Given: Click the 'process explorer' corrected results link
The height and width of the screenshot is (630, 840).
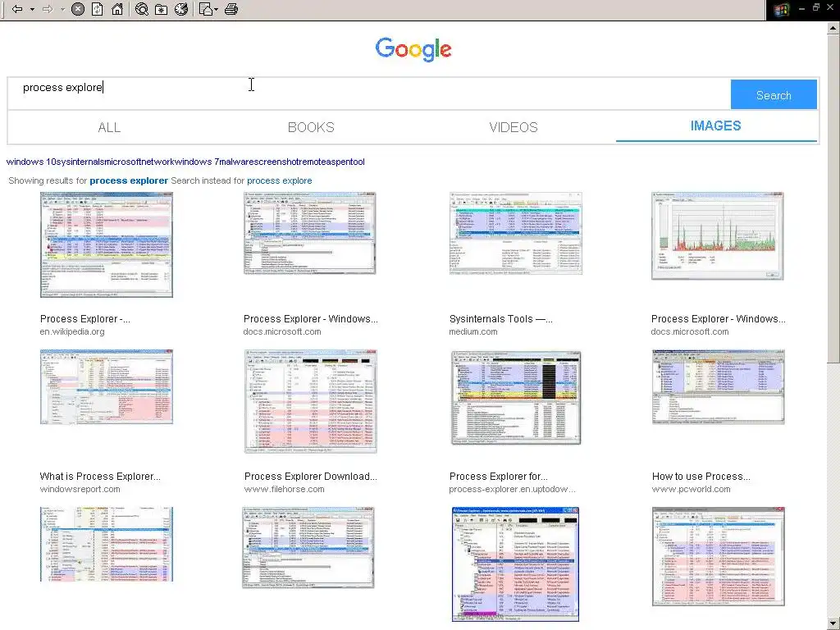Looking at the screenshot, I should point(129,180).
